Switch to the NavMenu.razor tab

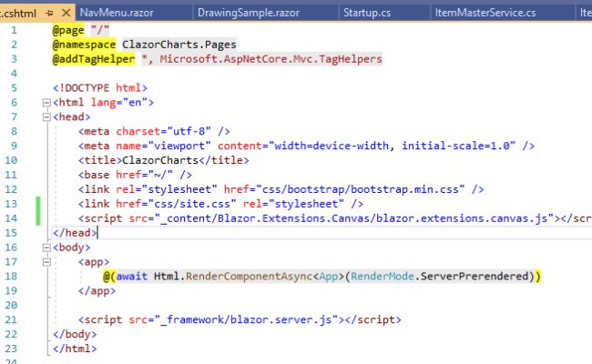(117, 13)
